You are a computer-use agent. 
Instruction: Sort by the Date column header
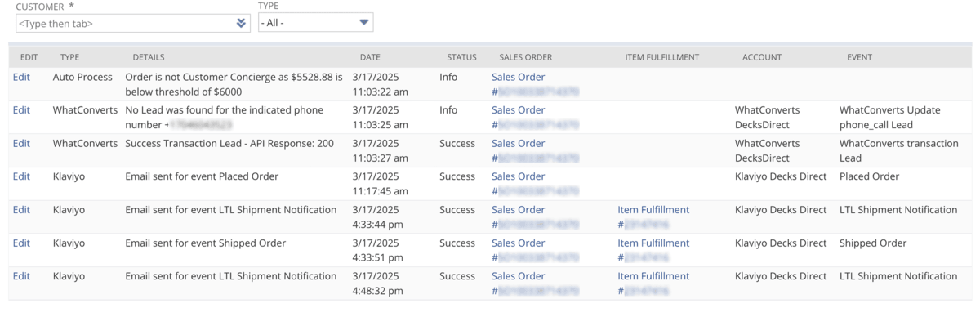click(370, 57)
